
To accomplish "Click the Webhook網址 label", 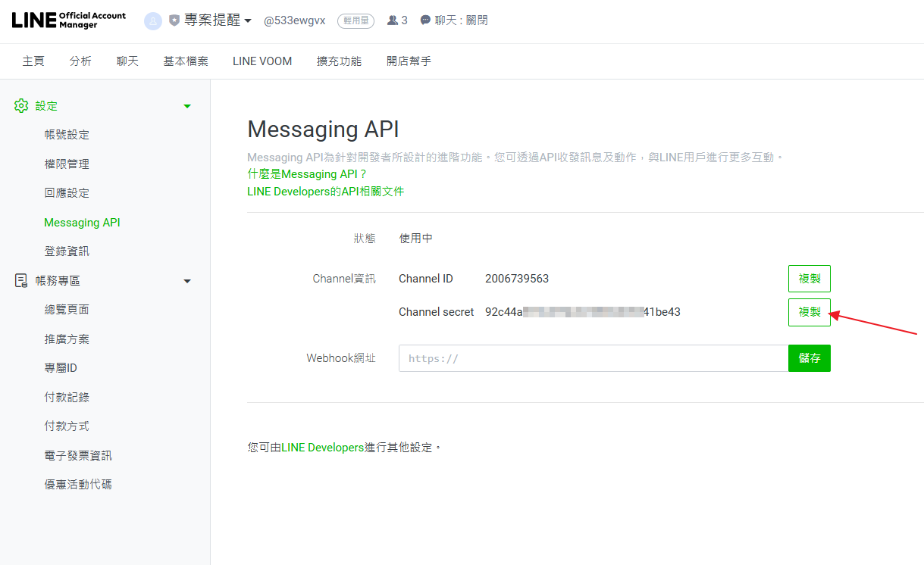I will coord(341,358).
